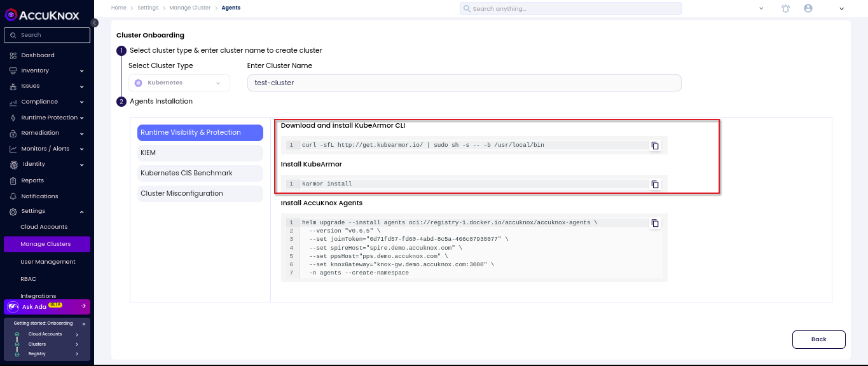
Task: Click the Notifications bell in sidebar
Action: pos(13,196)
